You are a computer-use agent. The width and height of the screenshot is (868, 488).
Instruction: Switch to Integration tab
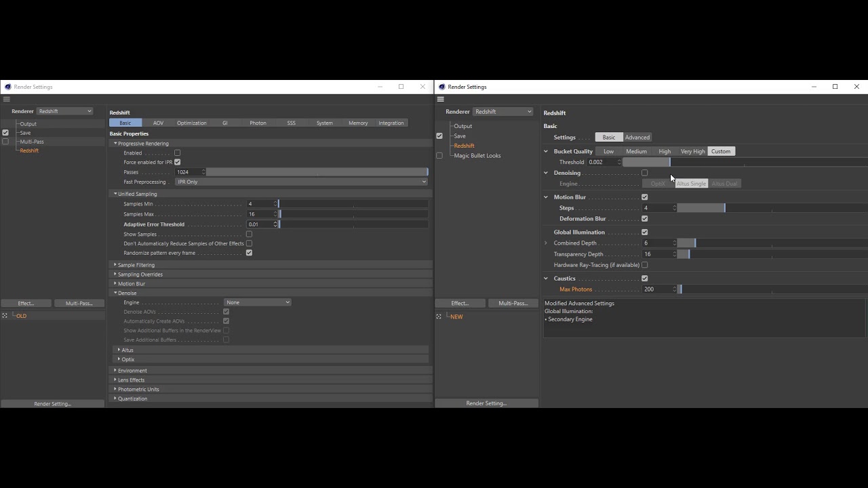(391, 123)
